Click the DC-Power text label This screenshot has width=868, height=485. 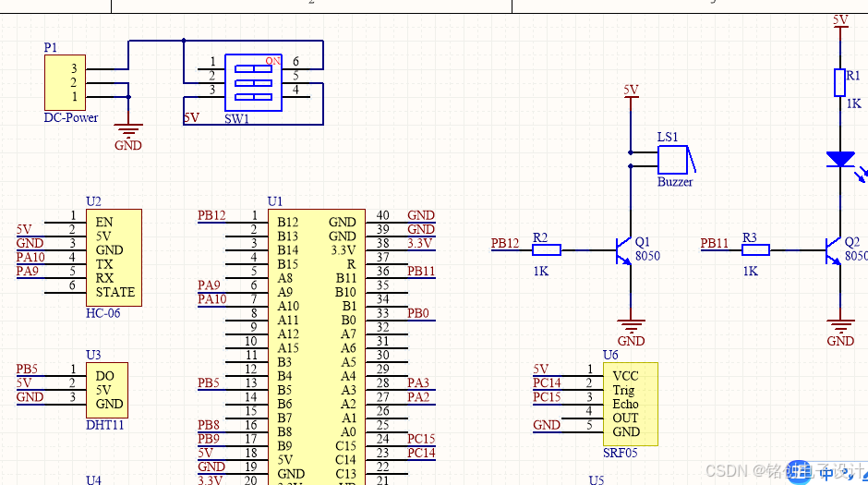pyautogui.click(x=71, y=117)
